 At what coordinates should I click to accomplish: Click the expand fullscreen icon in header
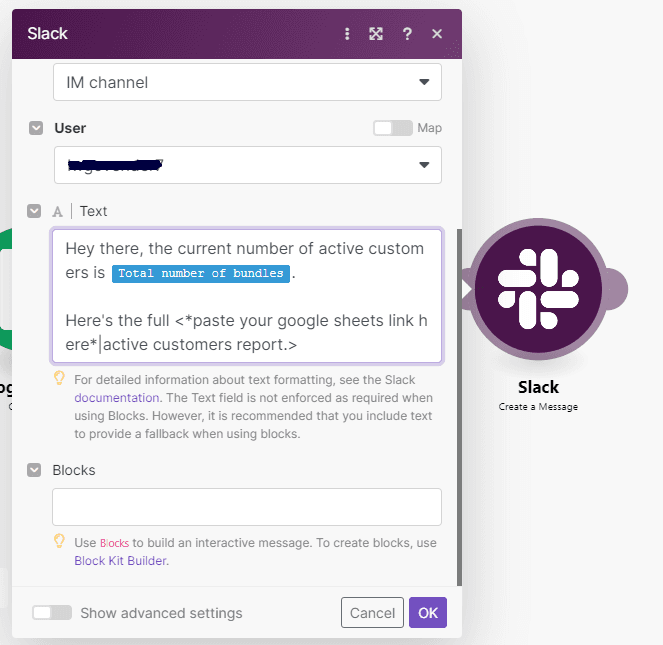[376, 34]
